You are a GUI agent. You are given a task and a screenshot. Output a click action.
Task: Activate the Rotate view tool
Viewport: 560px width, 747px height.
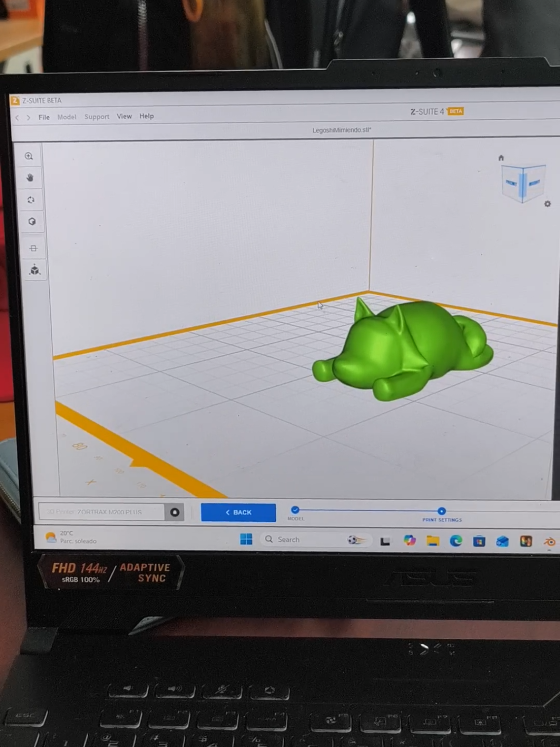point(31,200)
